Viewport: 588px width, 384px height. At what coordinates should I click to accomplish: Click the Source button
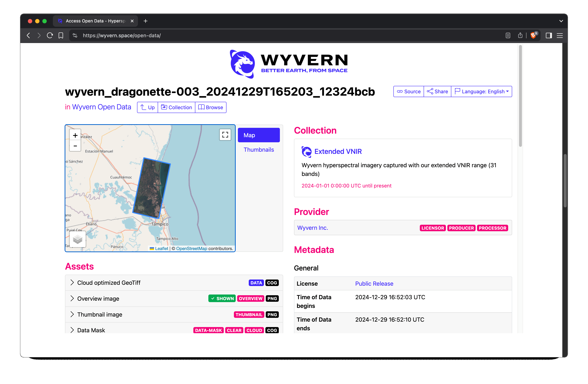409,91
